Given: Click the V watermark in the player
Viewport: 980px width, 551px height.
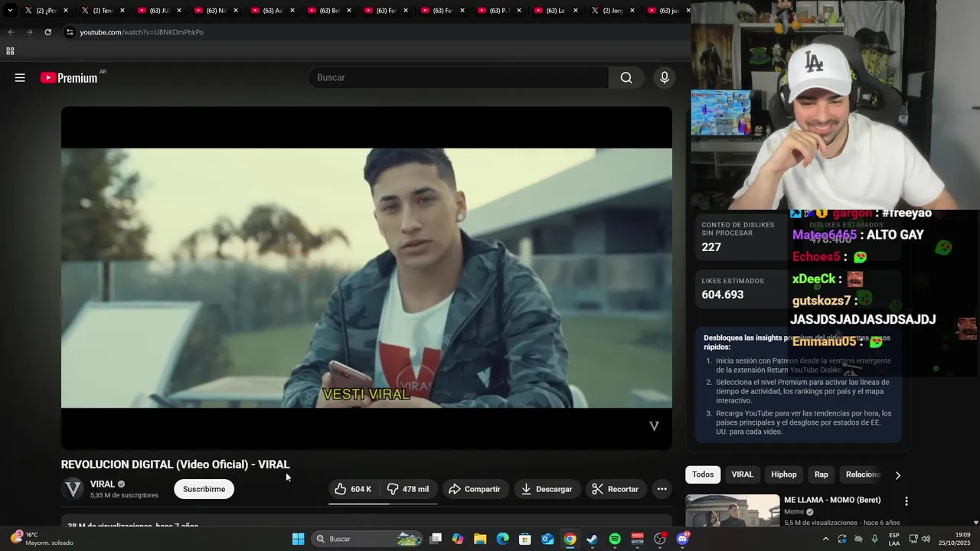Looking at the screenshot, I should tap(654, 426).
